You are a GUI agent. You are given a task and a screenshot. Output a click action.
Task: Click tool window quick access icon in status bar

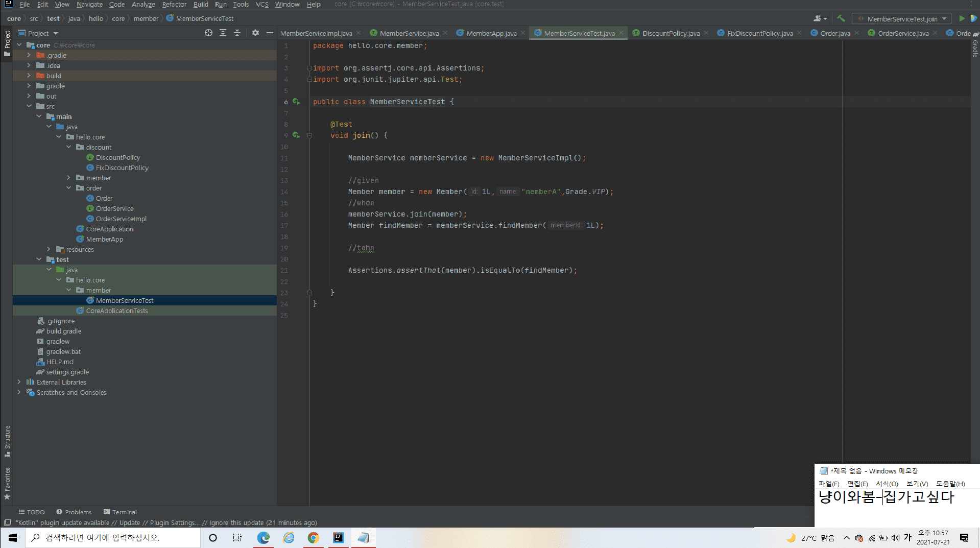click(x=7, y=522)
